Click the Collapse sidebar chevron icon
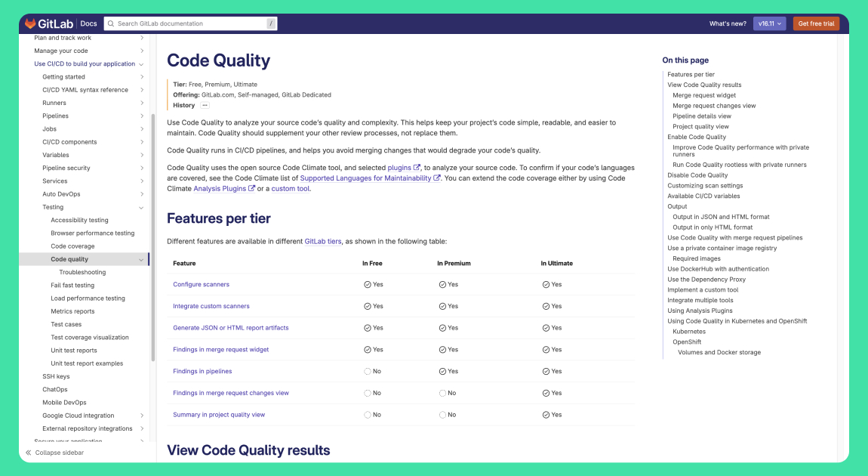Screen dimensions: 868x476 coord(29,453)
